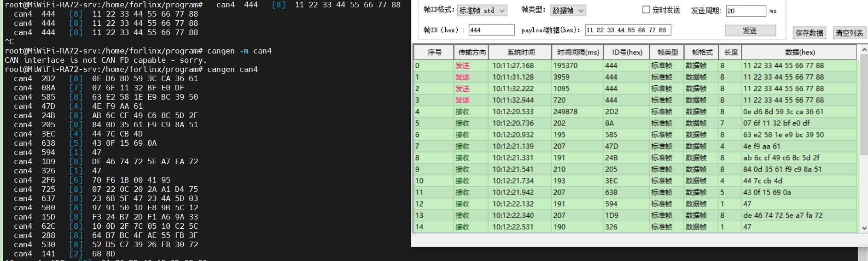
Task: Click the ID号(hex) column header
Action: 626,52
